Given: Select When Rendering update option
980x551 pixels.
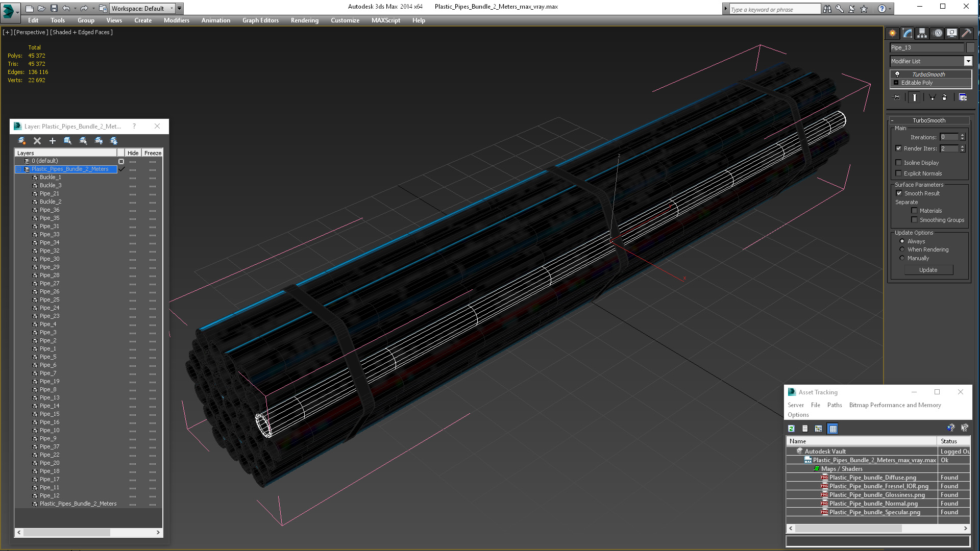Looking at the screenshot, I should [902, 249].
